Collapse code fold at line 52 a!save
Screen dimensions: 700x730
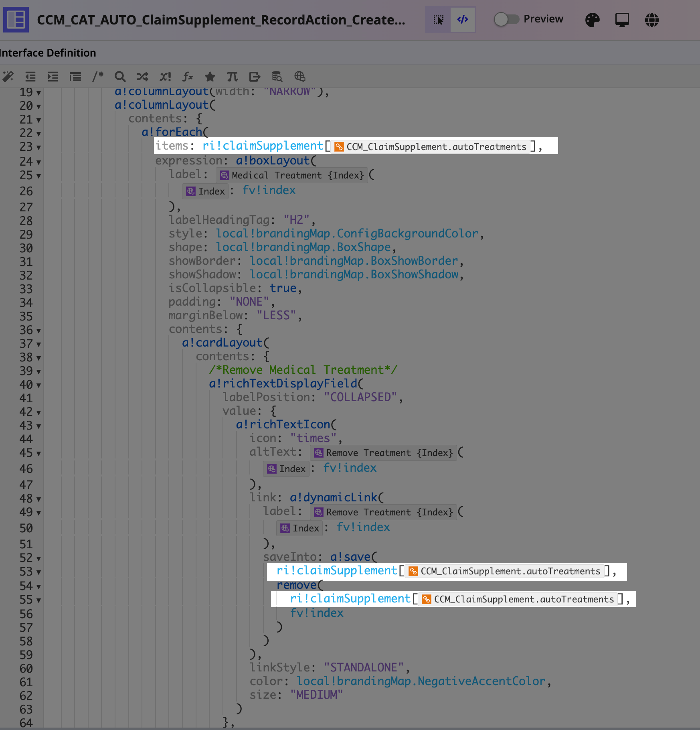[38, 559]
